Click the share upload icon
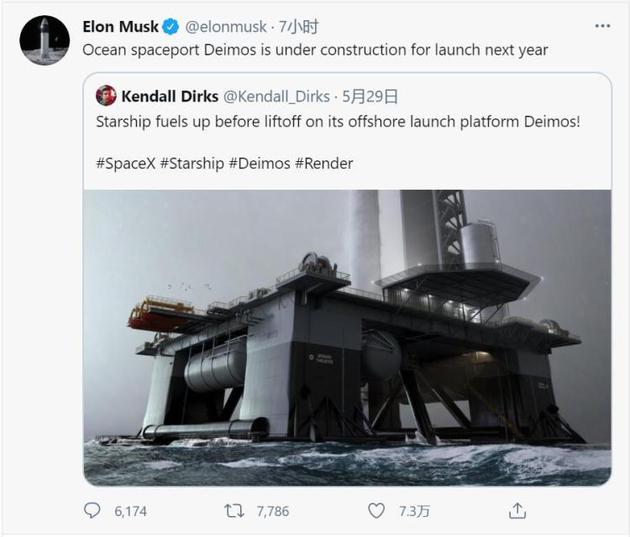 [x=517, y=511]
